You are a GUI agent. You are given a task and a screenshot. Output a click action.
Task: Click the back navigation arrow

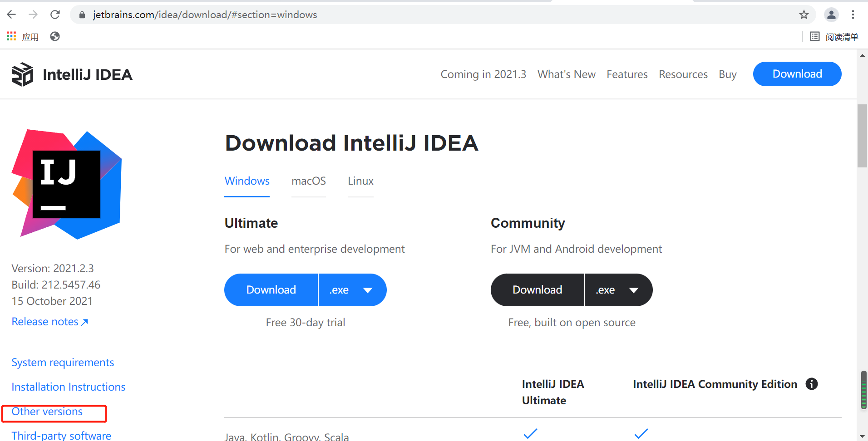click(11, 14)
